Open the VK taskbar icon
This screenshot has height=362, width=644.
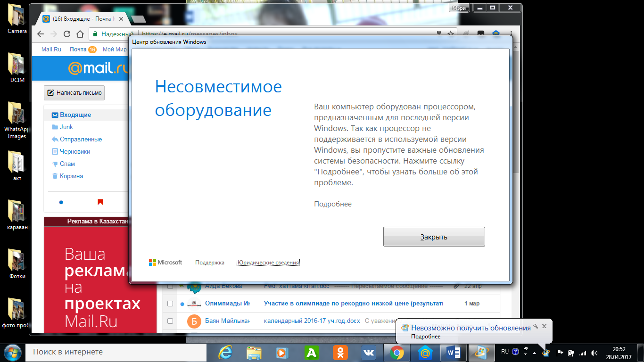click(x=368, y=353)
